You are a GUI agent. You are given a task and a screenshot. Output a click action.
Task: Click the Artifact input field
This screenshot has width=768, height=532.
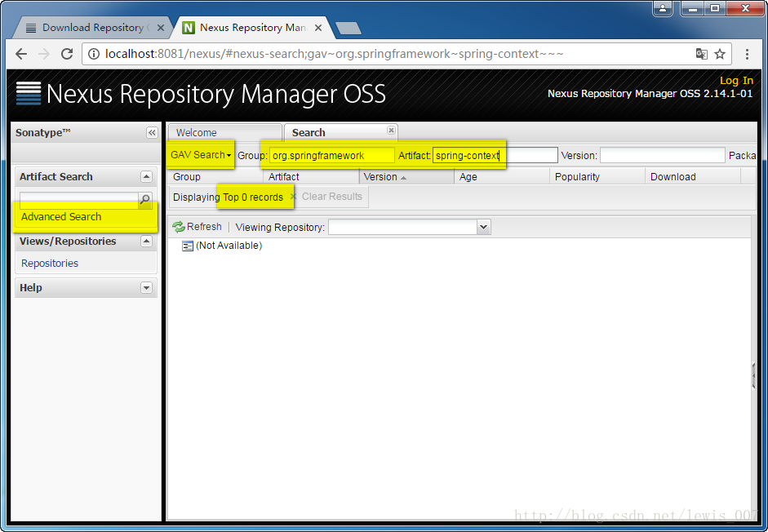[x=495, y=155]
